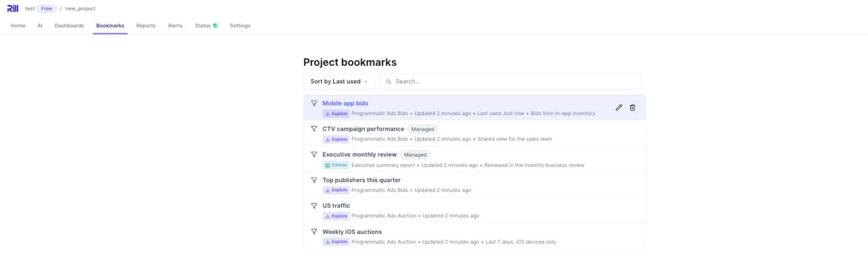868x265 pixels.
Task: Click 'Executive summary report' text
Action: [x=383, y=165]
